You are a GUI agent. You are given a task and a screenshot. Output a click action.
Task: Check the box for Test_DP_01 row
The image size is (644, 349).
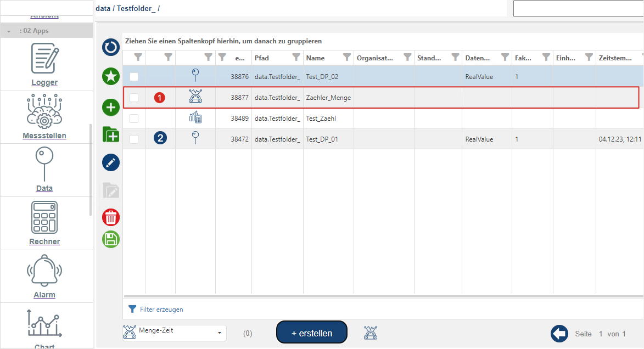(134, 139)
